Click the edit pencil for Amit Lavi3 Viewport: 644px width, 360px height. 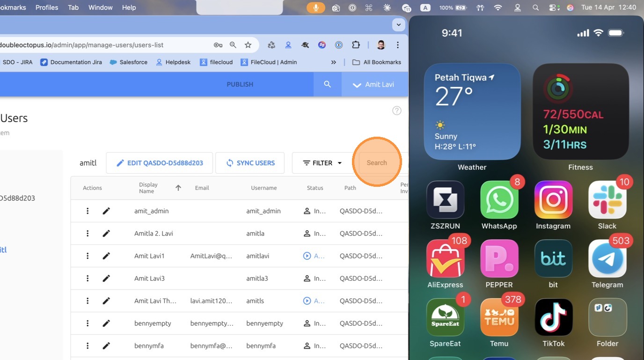(x=106, y=279)
